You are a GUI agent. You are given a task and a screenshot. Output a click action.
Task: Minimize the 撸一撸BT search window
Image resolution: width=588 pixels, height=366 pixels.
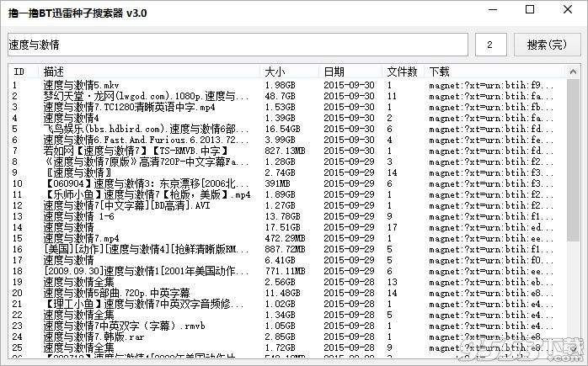pos(493,10)
